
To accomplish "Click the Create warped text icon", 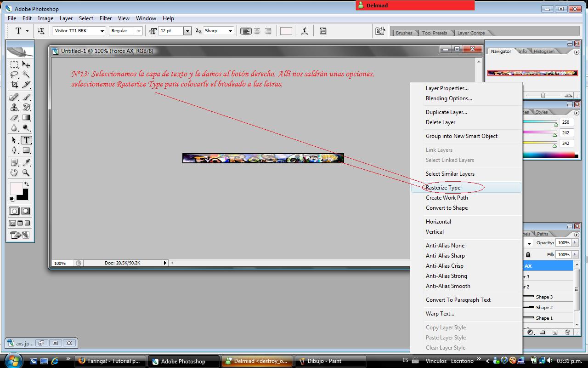I will (x=304, y=31).
